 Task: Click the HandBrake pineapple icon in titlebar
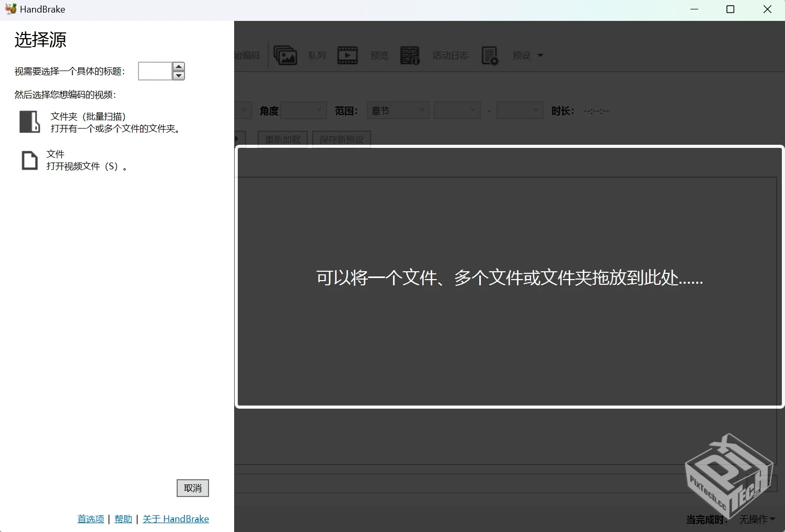point(10,8)
